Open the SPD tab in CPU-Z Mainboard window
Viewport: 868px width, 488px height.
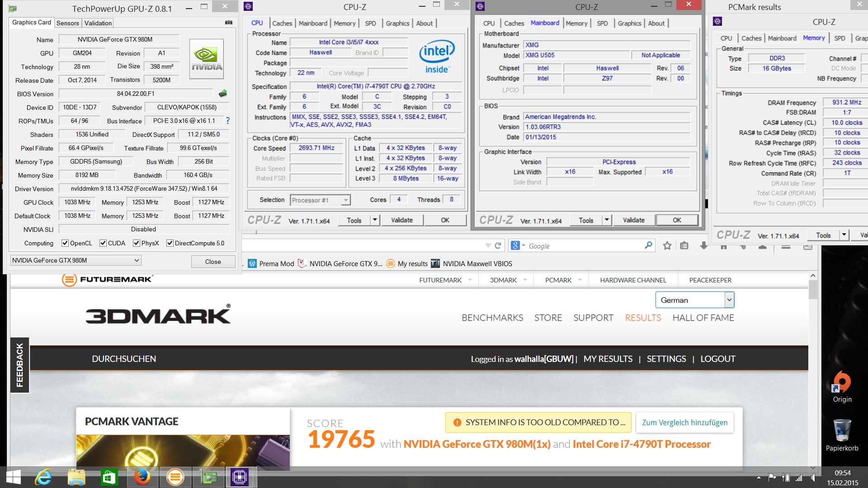(x=602, y=23)
